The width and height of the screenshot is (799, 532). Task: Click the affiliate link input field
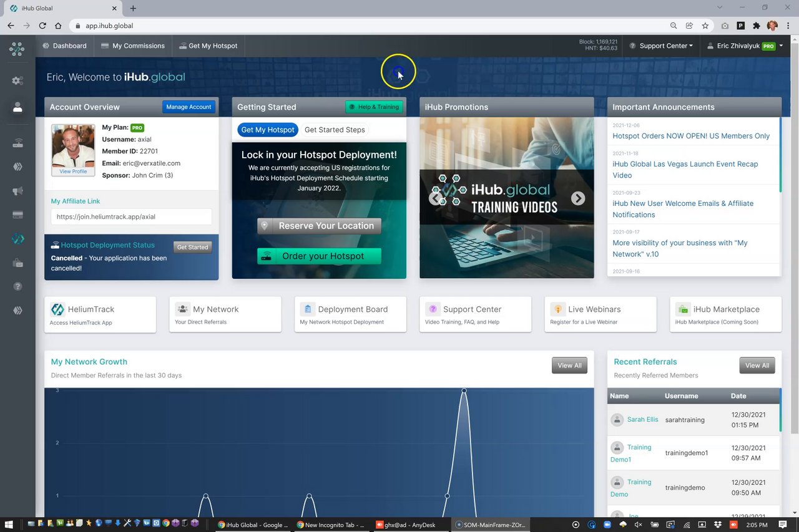pyautogui.click(x=132, y=217)
